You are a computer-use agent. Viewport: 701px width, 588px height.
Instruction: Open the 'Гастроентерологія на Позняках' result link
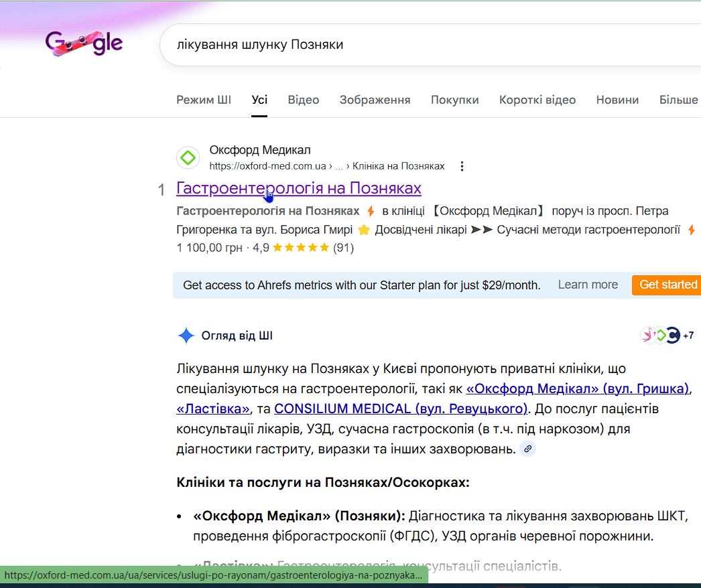coord(299,188)
